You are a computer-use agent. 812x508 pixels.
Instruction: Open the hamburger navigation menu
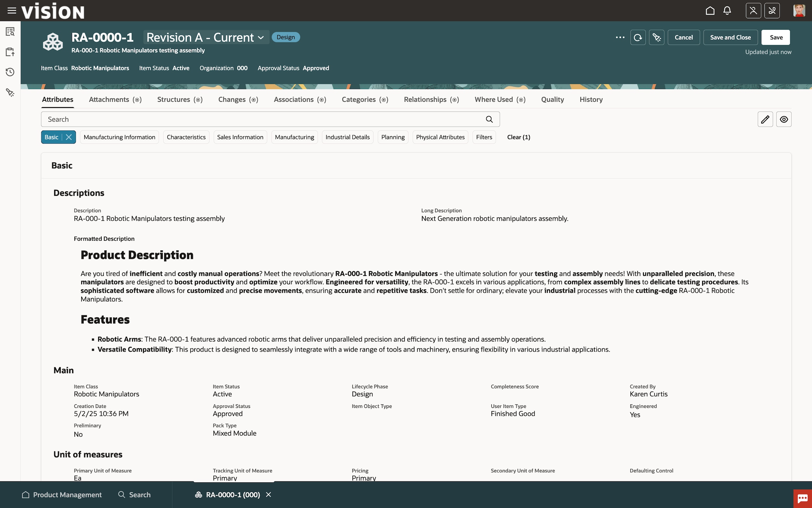[12, 11]
